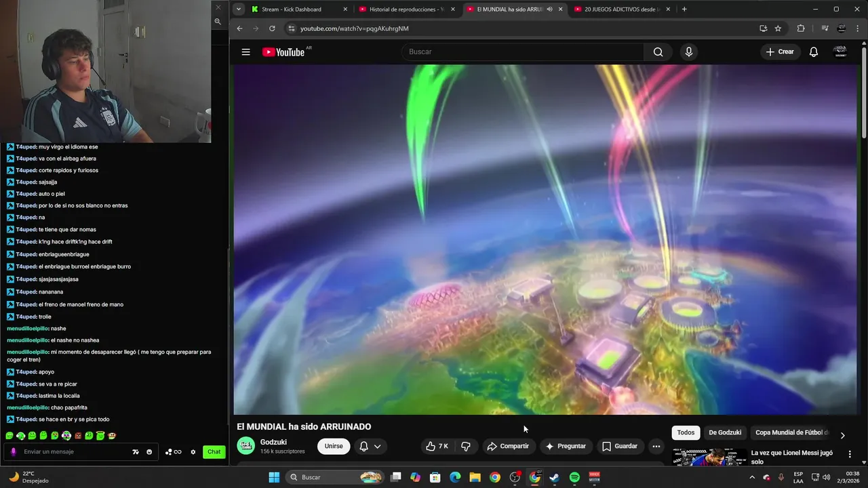Open the YouTube hamburger guide menu
This screenshot has height=488, width=868.
(245, 52)
